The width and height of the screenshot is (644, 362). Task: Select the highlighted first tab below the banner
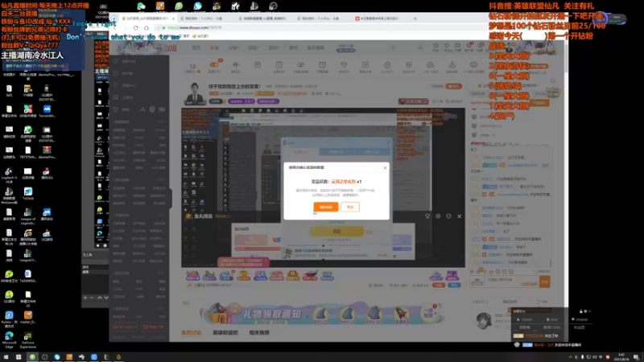tap(191, 332)
